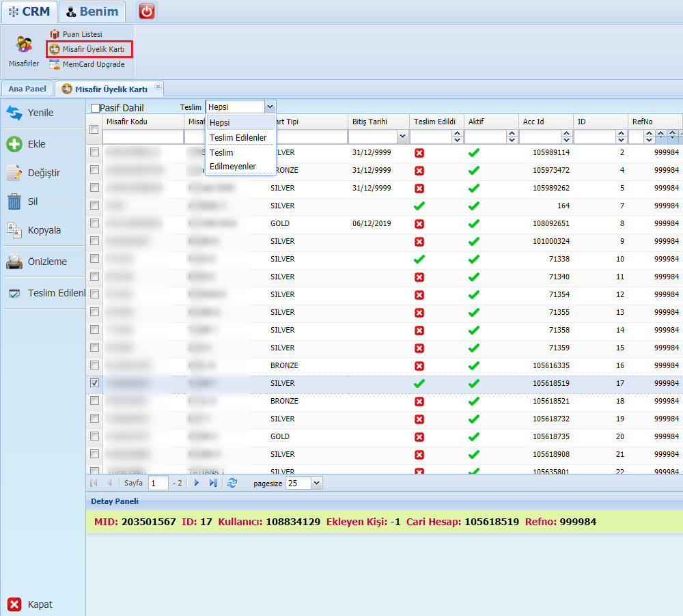683x616 pixels.
Task: Open the MemCard Upgrade link
Action: (x=87, y=64)
